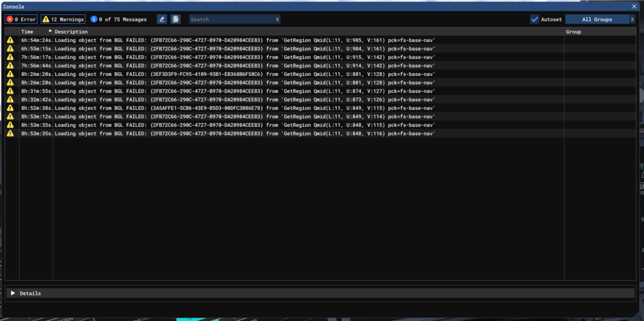The width and height of the screenshot is (644, 321).
Task: Expand the Details section
Action: [x=13, y=293]
